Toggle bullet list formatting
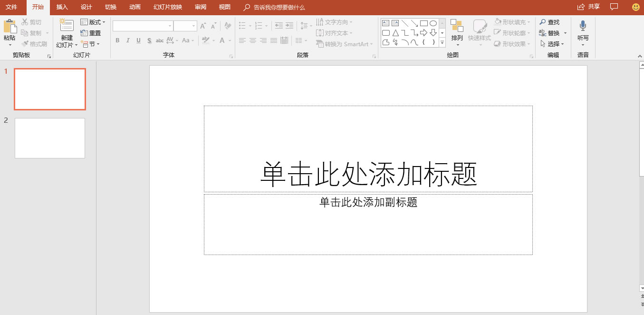 coord(243,25)
